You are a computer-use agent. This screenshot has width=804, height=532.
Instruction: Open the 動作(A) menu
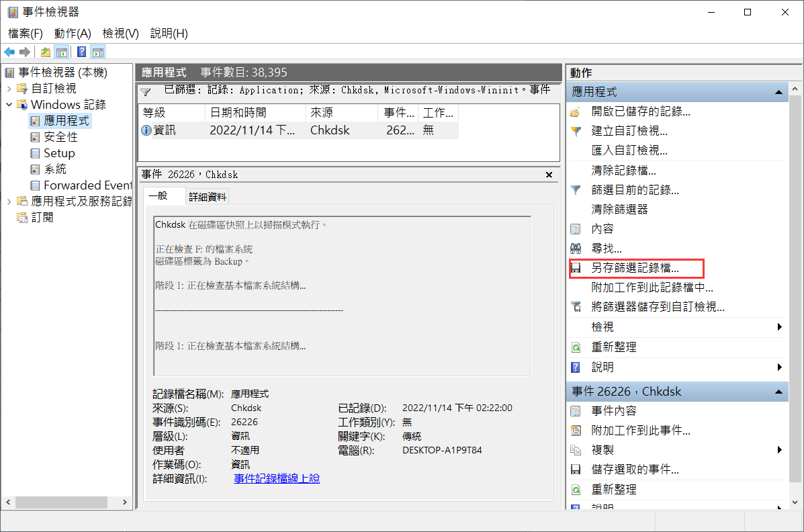tap(73, 34)
